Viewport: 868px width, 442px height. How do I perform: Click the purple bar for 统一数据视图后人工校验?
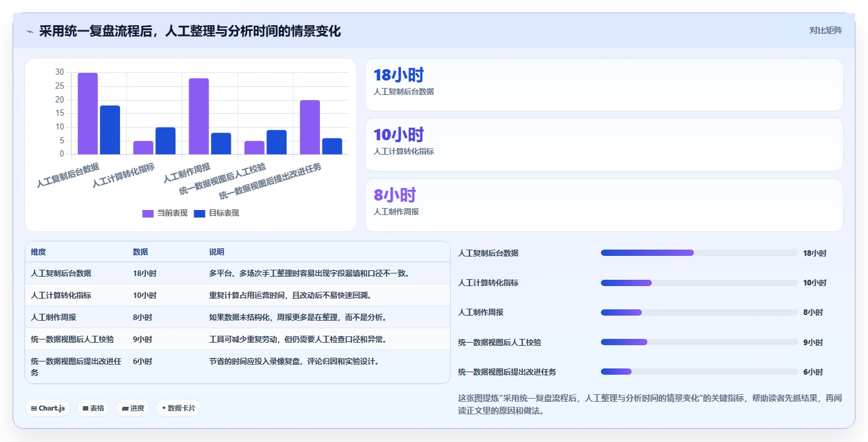pos(255,147)
